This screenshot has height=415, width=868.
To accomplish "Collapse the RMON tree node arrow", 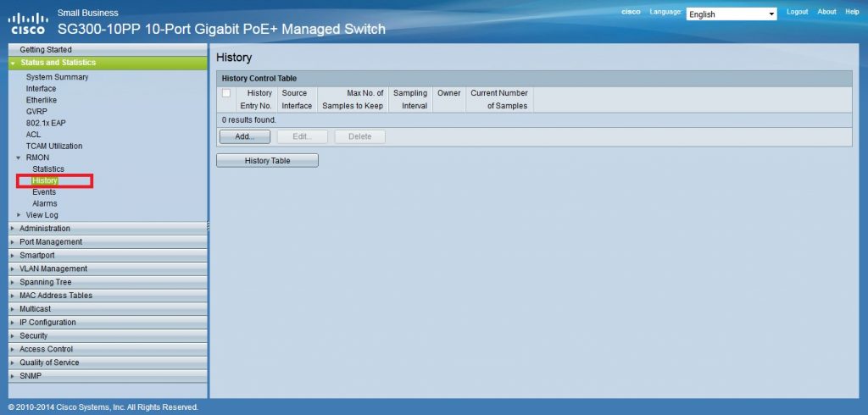I will pyautogui.click(x=19, y=158).
